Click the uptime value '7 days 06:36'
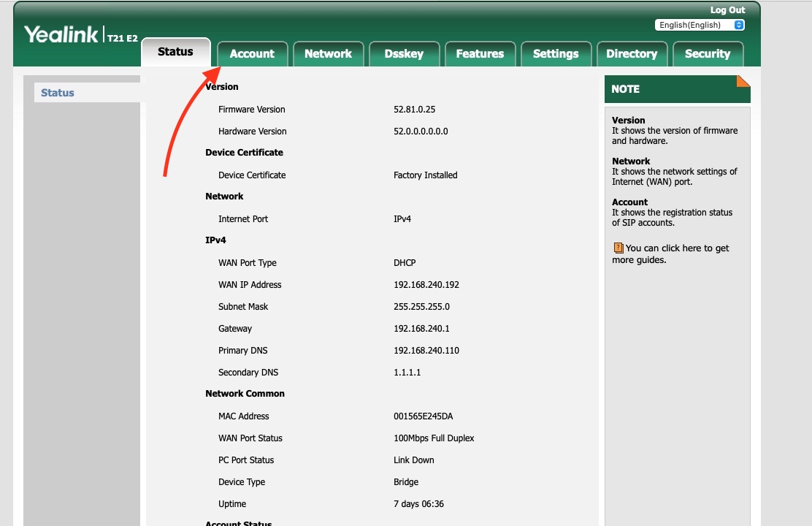Image resolution: width=812 pixels, height=526 pixels. click(418, 503)
